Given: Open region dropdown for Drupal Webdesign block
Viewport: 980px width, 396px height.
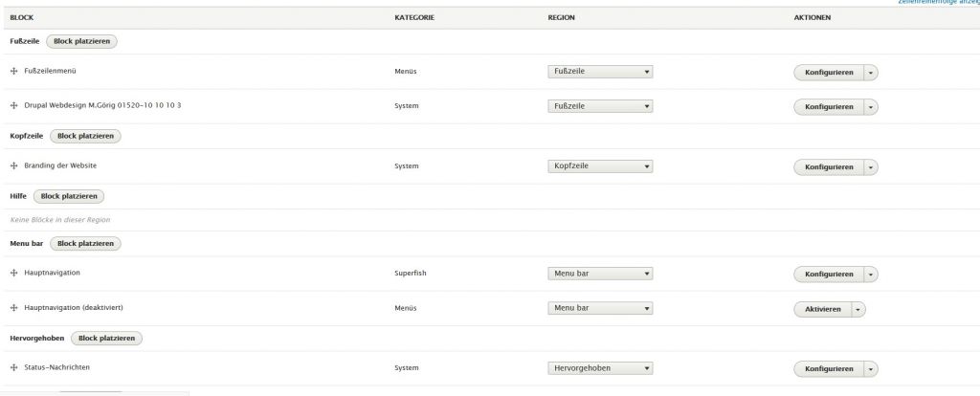Looking at the screenshot, I should click(600, 106).
